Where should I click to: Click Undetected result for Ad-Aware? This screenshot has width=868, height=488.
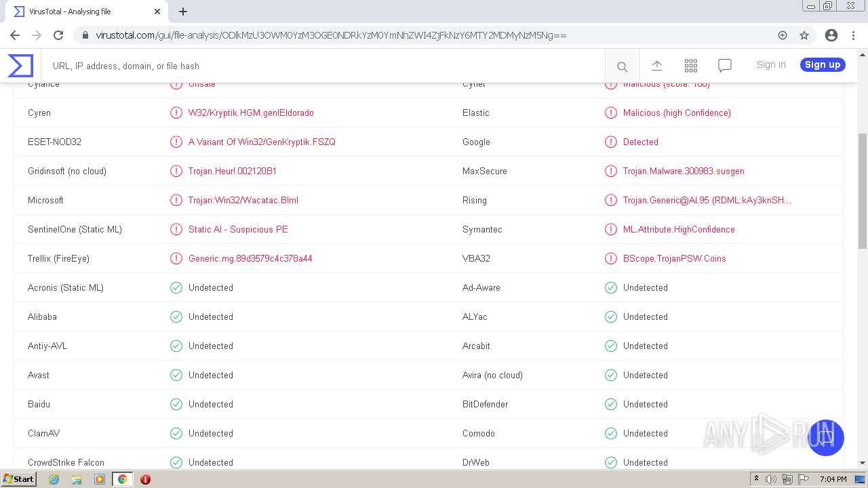[646, 288]
